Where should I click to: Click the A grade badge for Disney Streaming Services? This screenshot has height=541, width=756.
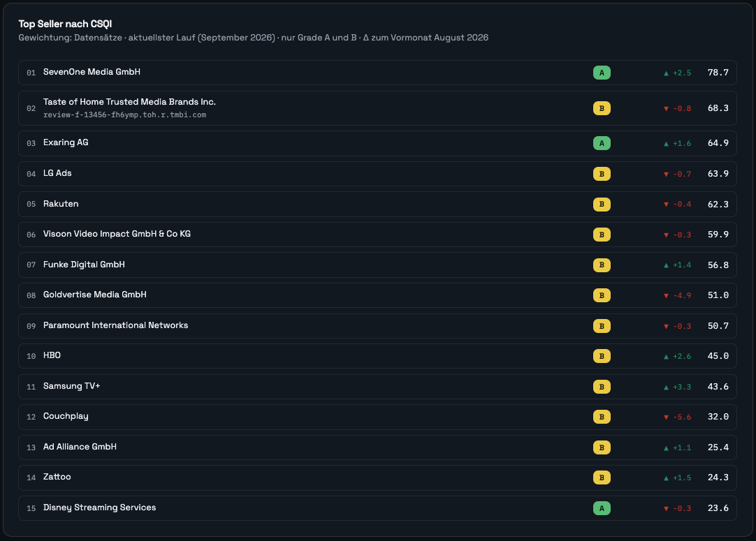pyautogui.click(x=602, y=508)
